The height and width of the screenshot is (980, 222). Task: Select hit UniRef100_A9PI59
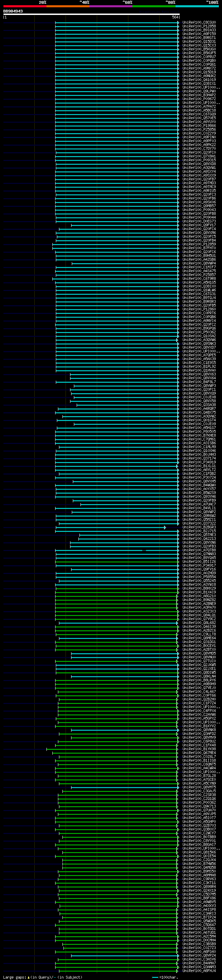pos(199,34)
